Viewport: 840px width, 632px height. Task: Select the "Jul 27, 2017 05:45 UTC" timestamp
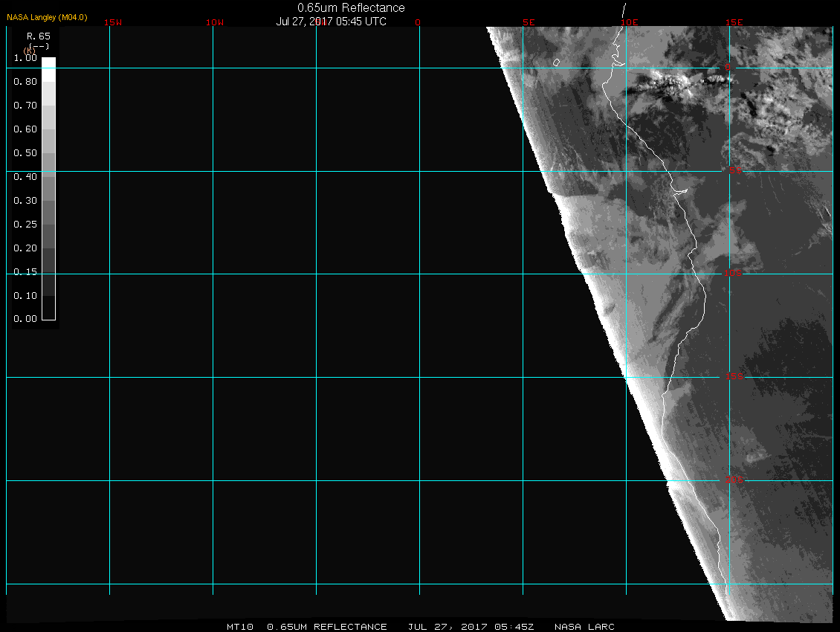pyautogui.click(x=331, y=22)
